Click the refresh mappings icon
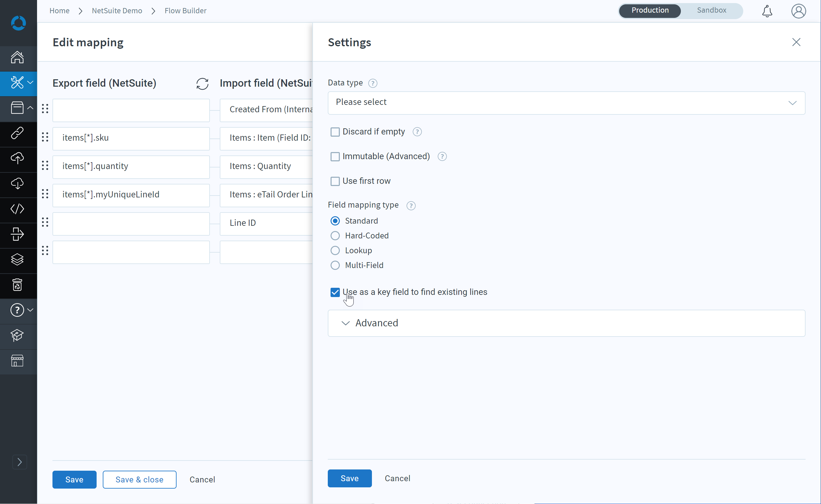 [x=202, y=84]
